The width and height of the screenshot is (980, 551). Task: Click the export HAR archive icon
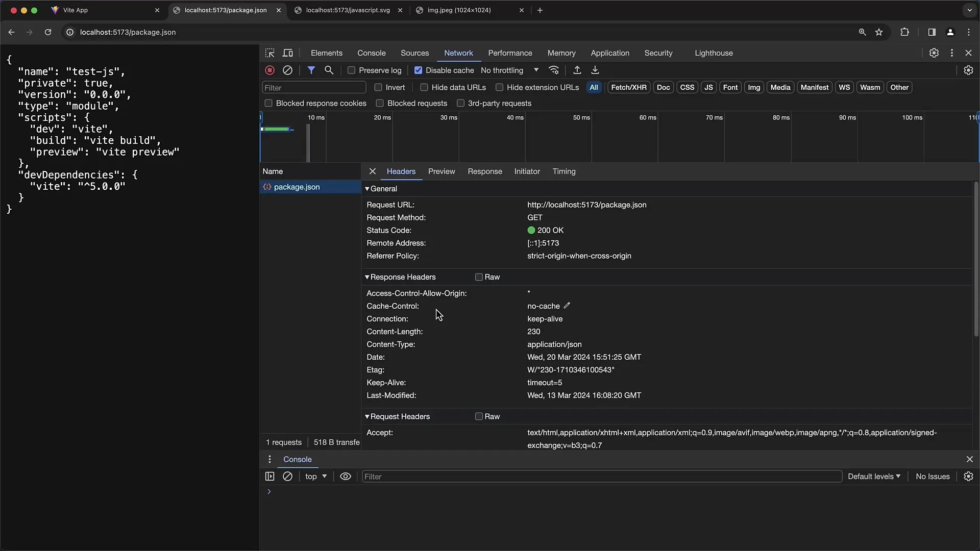click(594, 70)
